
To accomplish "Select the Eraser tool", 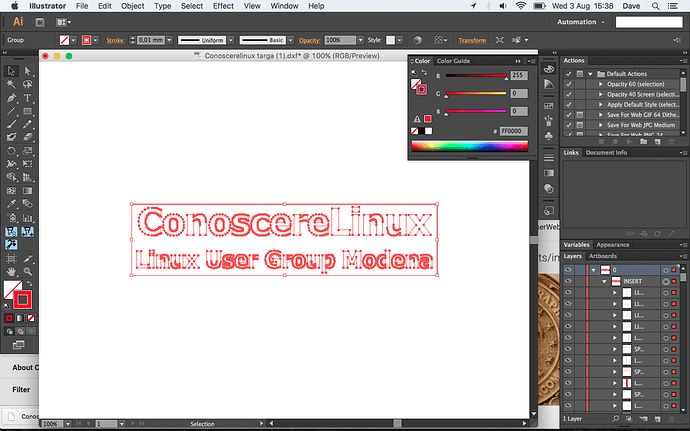I will pos(27,137).
